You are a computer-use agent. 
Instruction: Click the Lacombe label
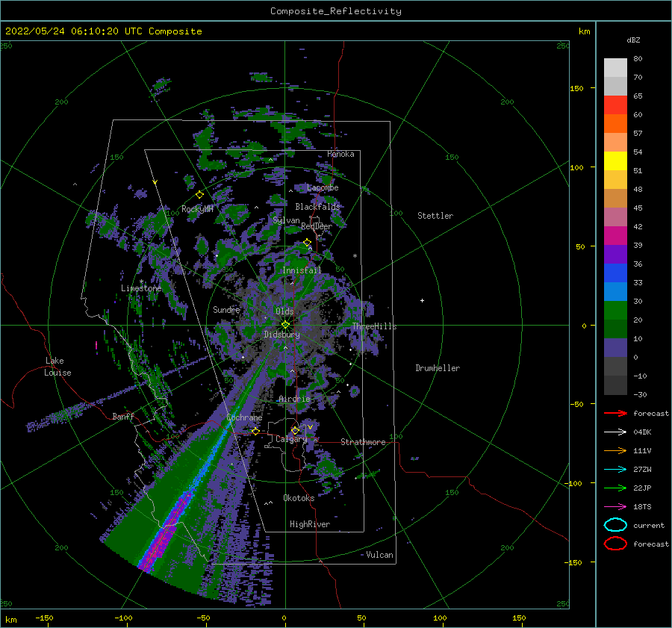(x=323, y=187)
